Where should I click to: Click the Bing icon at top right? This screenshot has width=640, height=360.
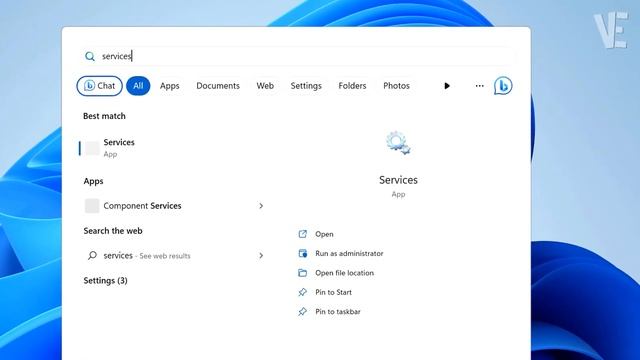503,86
